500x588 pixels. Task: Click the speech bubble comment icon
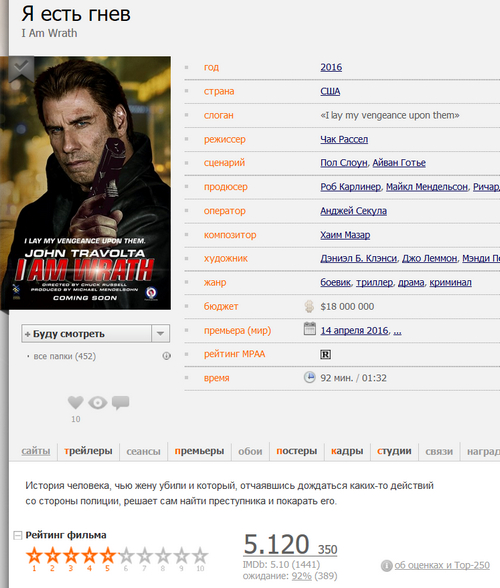point(120,403)
